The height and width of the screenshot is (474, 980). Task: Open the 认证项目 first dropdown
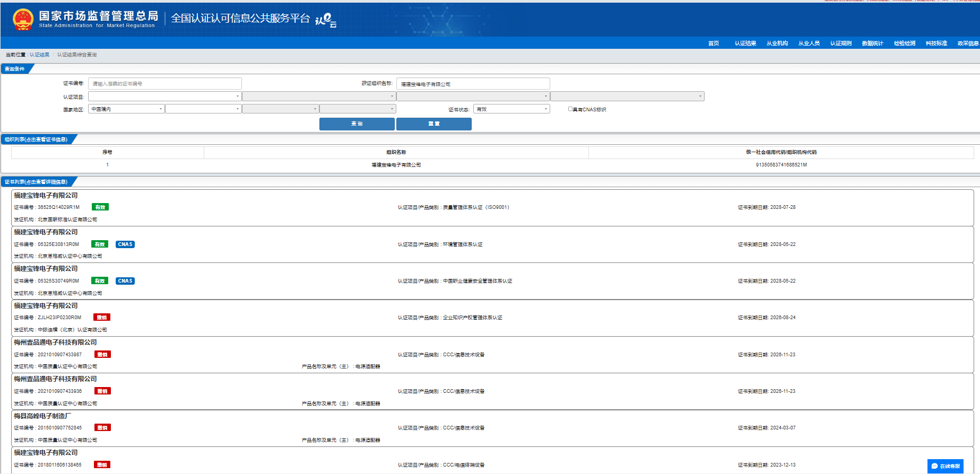click(164, 96)
